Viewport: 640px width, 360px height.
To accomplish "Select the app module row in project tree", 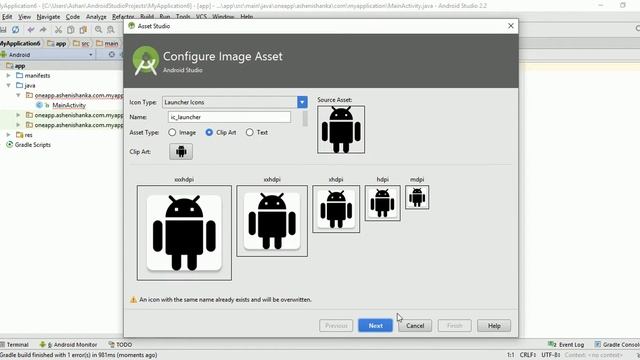I will coord(61,66).
